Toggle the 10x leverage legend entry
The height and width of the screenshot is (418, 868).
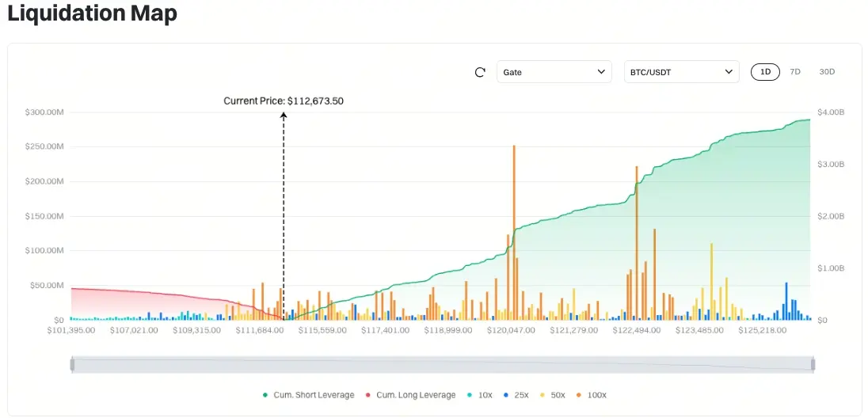tap(479, 395)
